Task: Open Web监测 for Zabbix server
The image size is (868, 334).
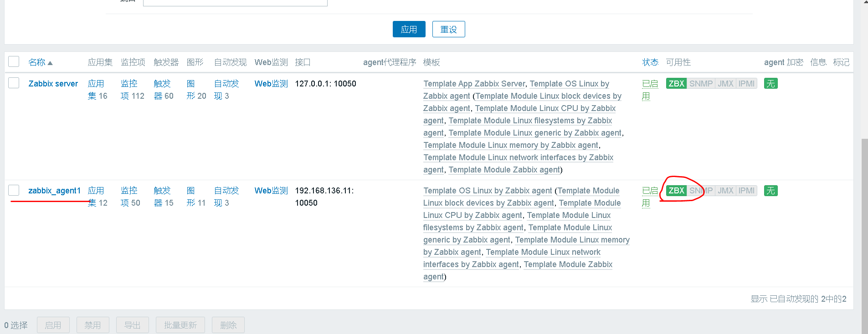Action: pyautogui.click(x=271, y=84)
